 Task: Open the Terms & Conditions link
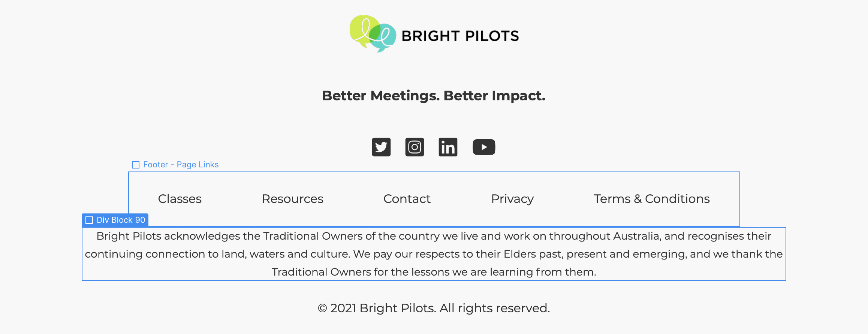(652, 199)
